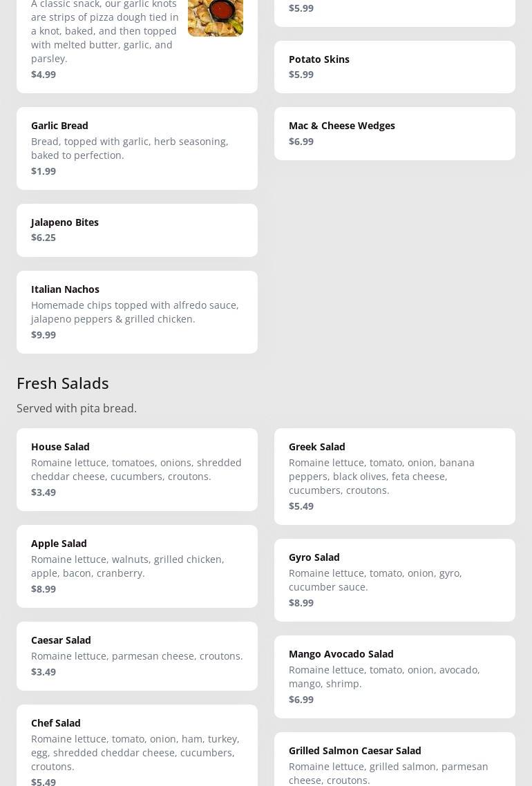Click the garlic knots description text
The image size is (532, 786).
coord(104,31)
